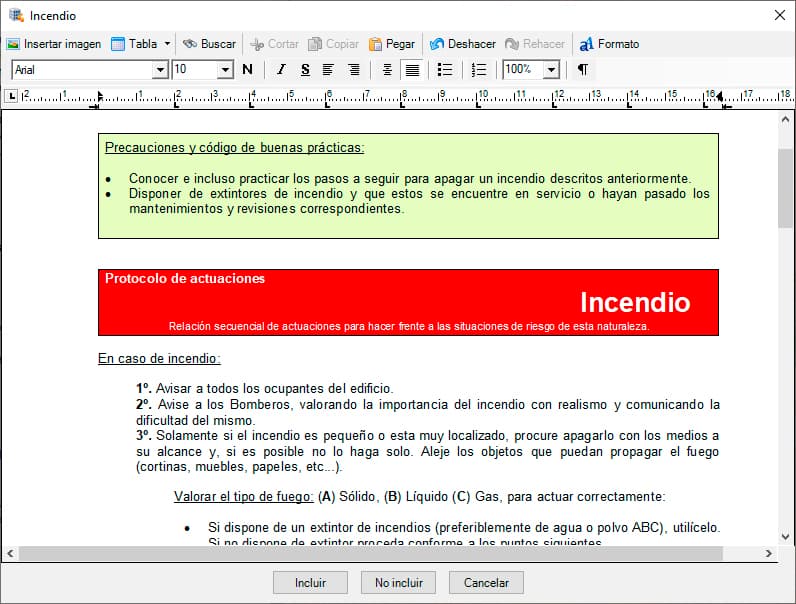Click the Cortar scissors icon

[x=257, y=45]
